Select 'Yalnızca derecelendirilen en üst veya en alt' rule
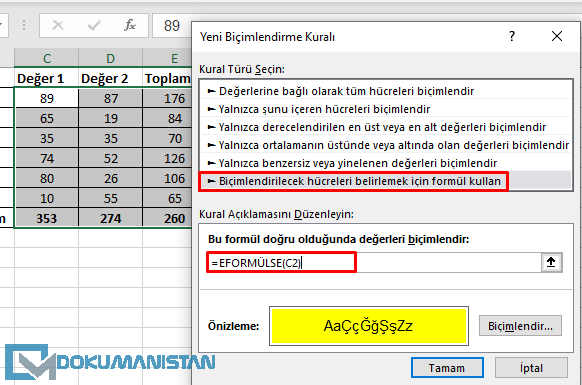The image size is (582, 385). coord(386,127)
